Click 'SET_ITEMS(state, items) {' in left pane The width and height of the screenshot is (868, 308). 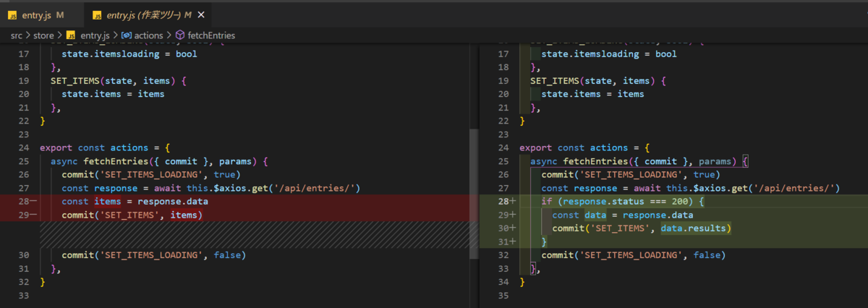click(x=119, y=80)
